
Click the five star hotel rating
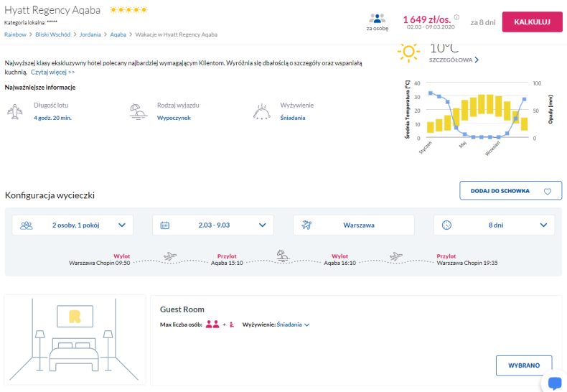click(128, 10)
